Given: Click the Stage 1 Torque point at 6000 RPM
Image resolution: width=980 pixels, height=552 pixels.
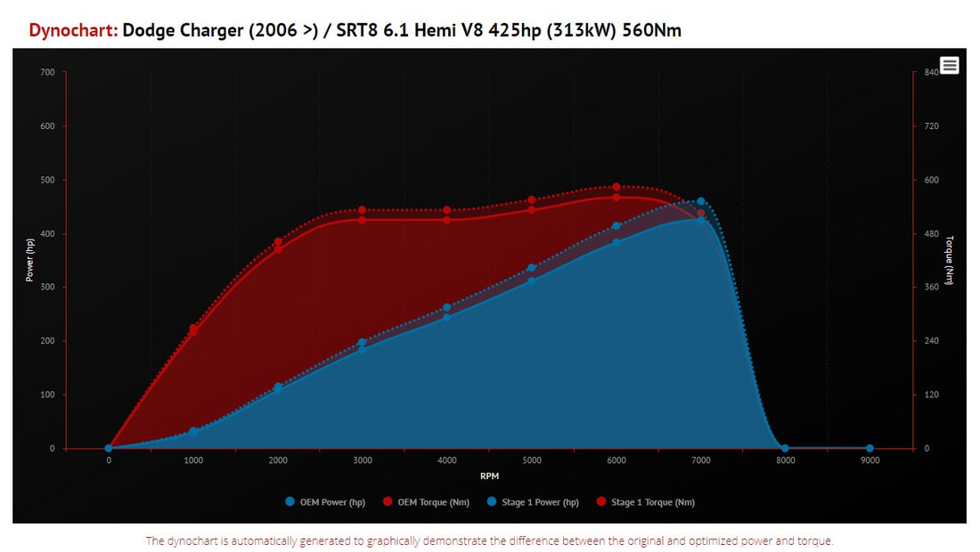Looking at the screenshot, I should [617, 187].
